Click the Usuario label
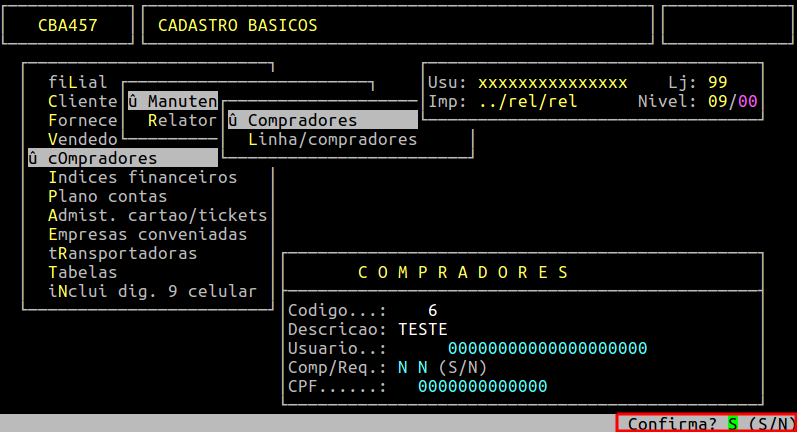 coord(338,348)
